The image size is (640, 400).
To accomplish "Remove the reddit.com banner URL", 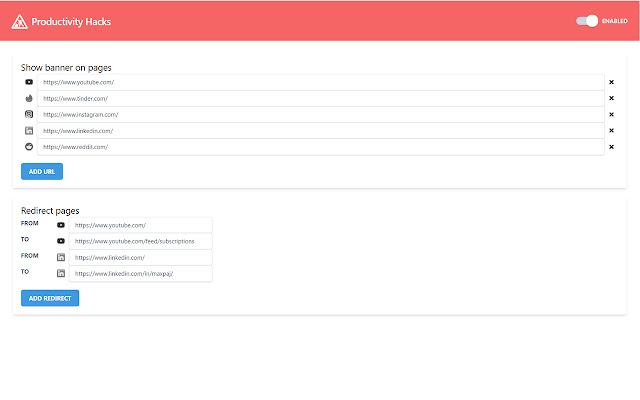I will point(611,147).
